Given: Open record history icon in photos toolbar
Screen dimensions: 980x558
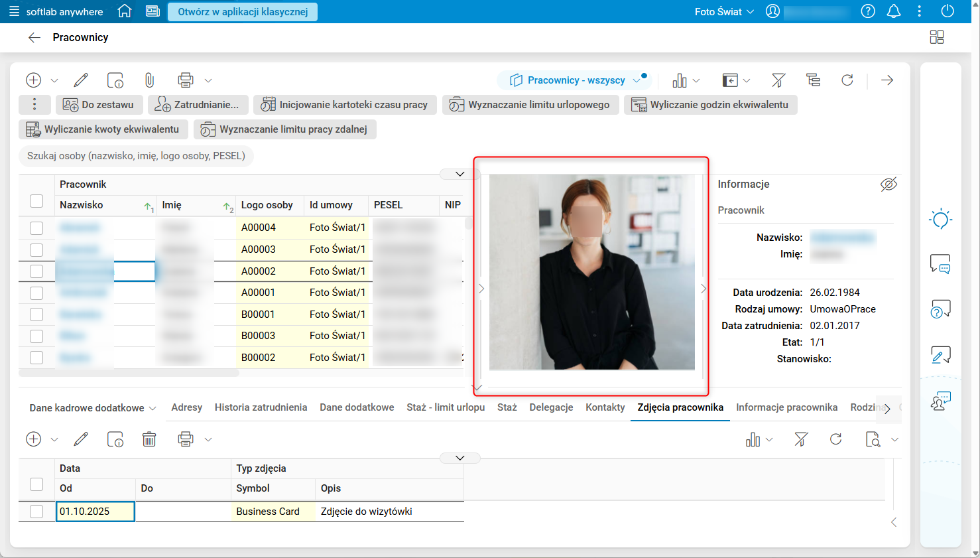Looking at the screenshot, I should [x=115, y=439].
